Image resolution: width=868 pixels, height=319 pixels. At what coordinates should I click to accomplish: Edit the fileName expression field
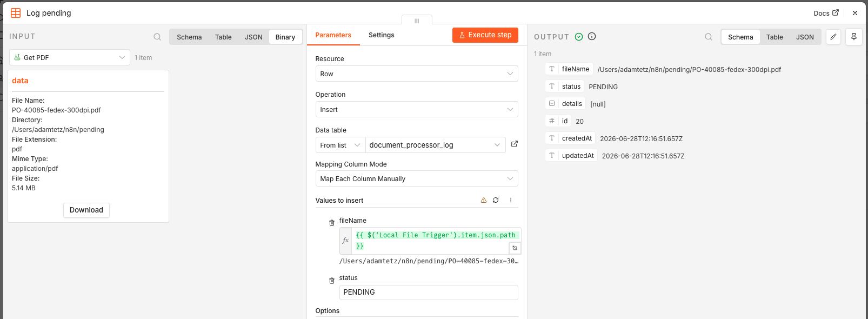point(436,241)
